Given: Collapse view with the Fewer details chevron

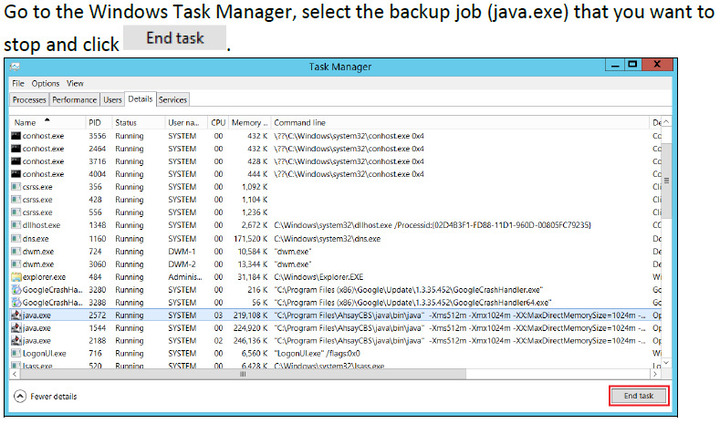Looking at the screenshot, I should (x=20, y=396).
